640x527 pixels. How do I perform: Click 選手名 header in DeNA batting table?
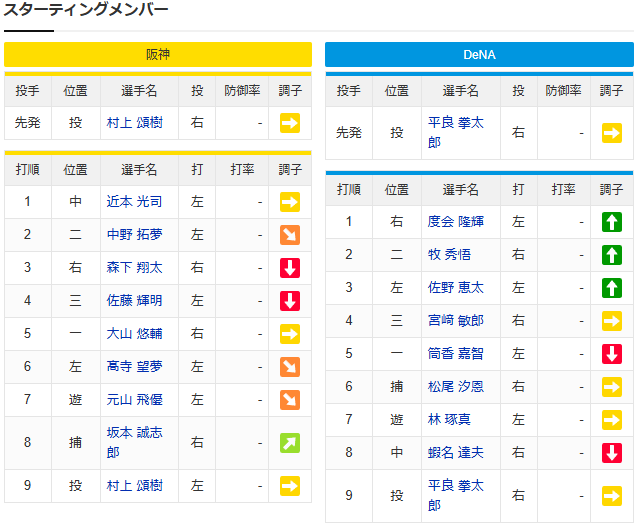point(460,189)
